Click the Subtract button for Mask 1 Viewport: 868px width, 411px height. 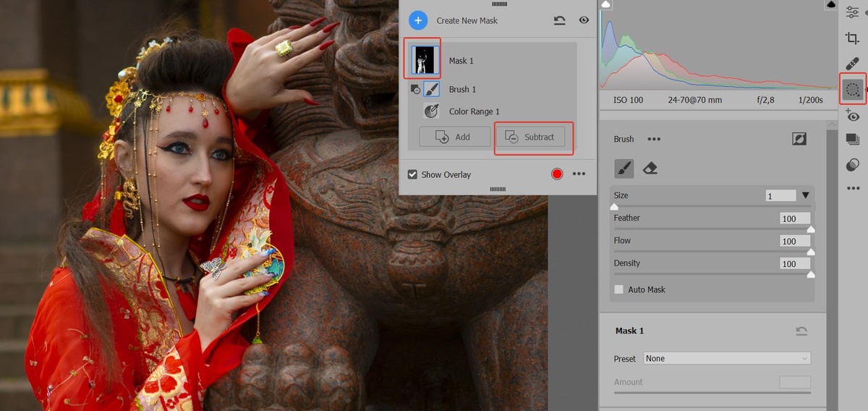[x=530, y=137]
